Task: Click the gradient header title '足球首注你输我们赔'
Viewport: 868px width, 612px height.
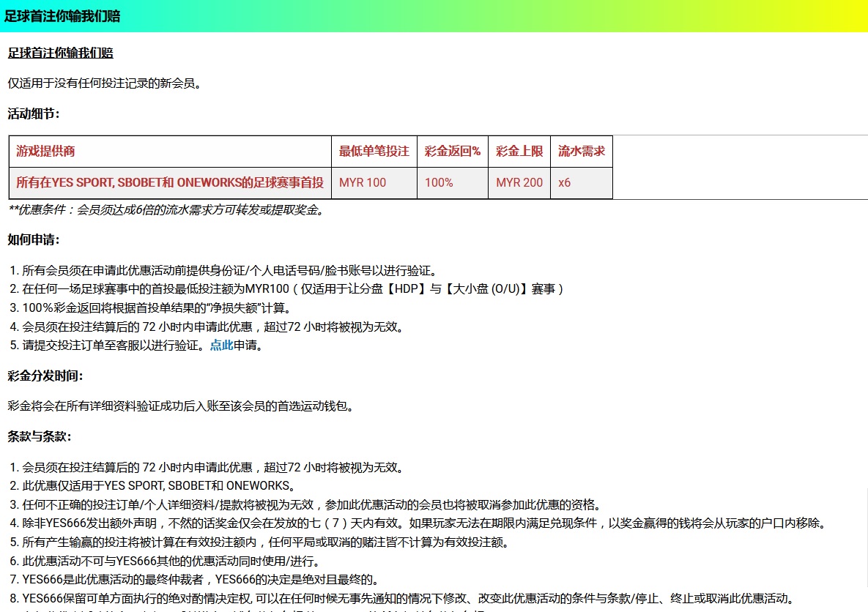Action: (62, 16)
